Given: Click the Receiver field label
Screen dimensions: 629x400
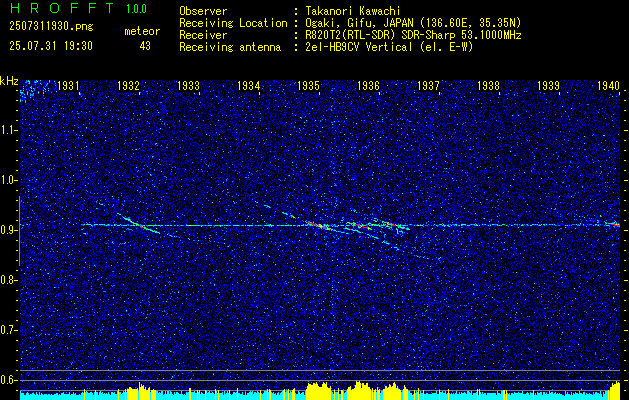Looking at the screenshot, I should click(x=203, y=35).
